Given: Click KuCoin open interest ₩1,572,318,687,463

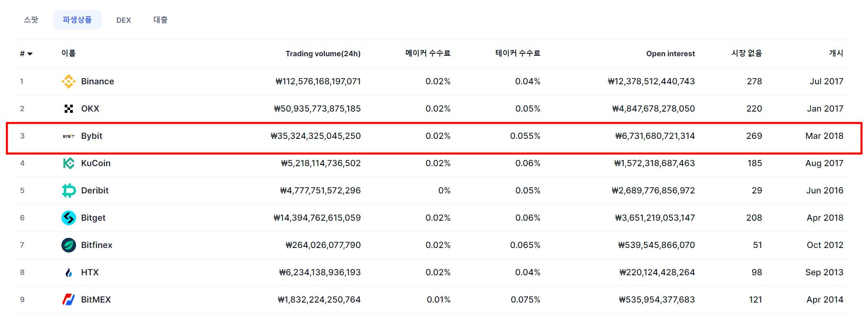Looking at the screenshot, I should pyautogui.click(x=654, y=163).
